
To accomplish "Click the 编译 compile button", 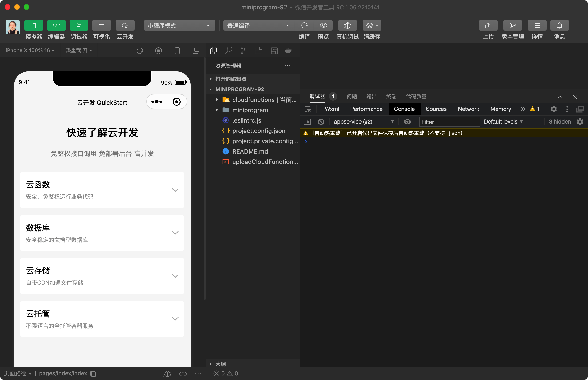I will [x=304, y=25].
